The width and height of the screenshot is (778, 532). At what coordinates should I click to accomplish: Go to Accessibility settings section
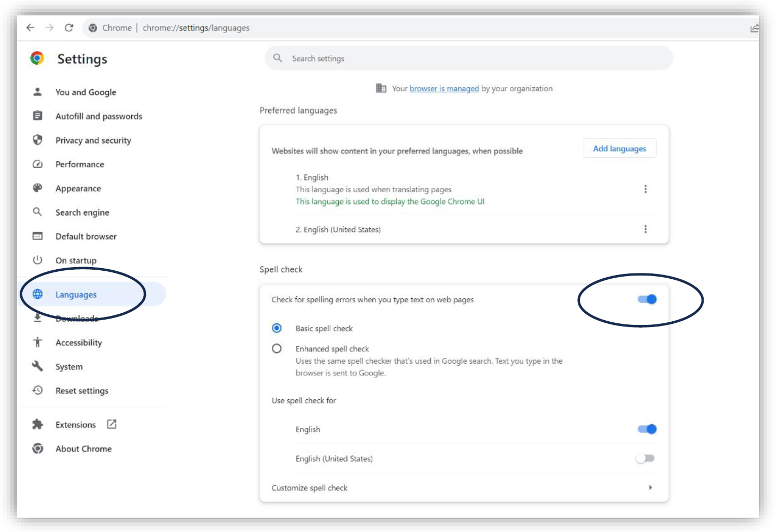coord(79,342)
